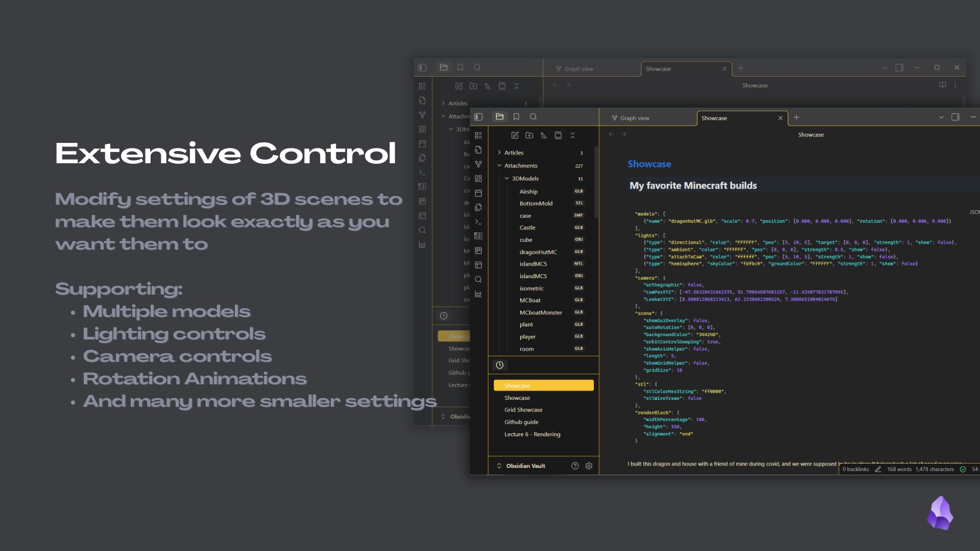
Task: Change the sort order in the front file explorer
Action: pos(544,135)
